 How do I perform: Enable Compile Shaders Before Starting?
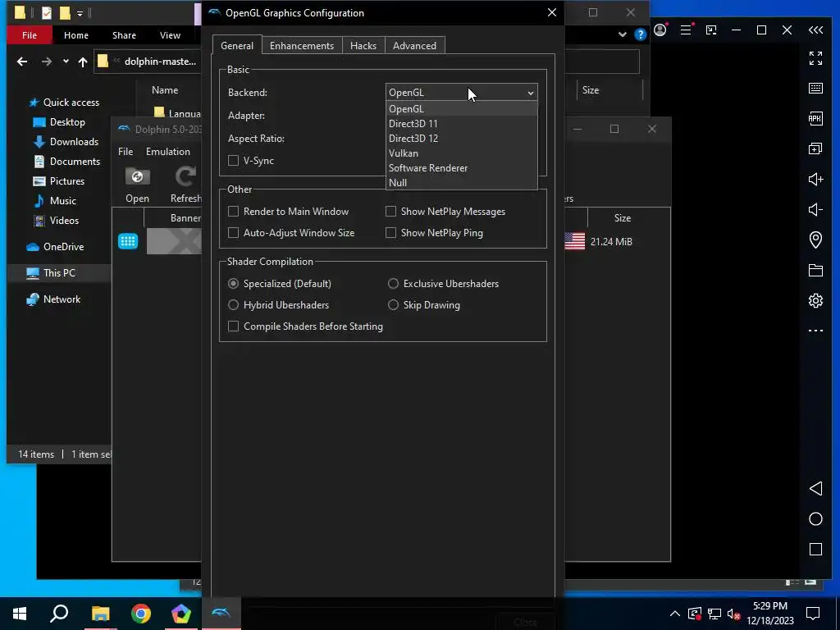[233, 326]
